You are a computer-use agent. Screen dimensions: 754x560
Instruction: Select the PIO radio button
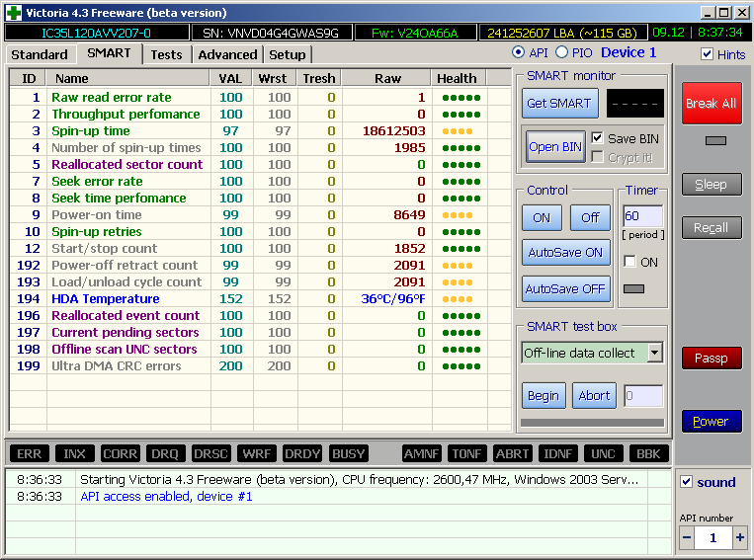(562, 52)
